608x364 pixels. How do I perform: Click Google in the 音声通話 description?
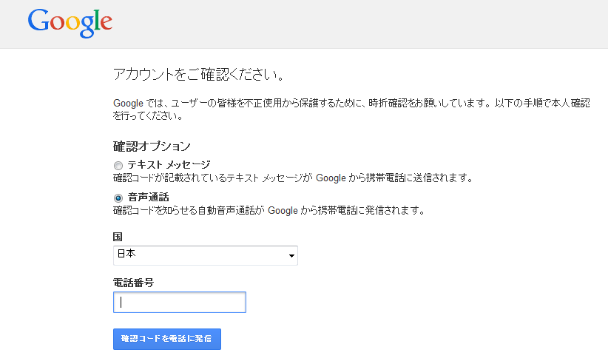283,211
